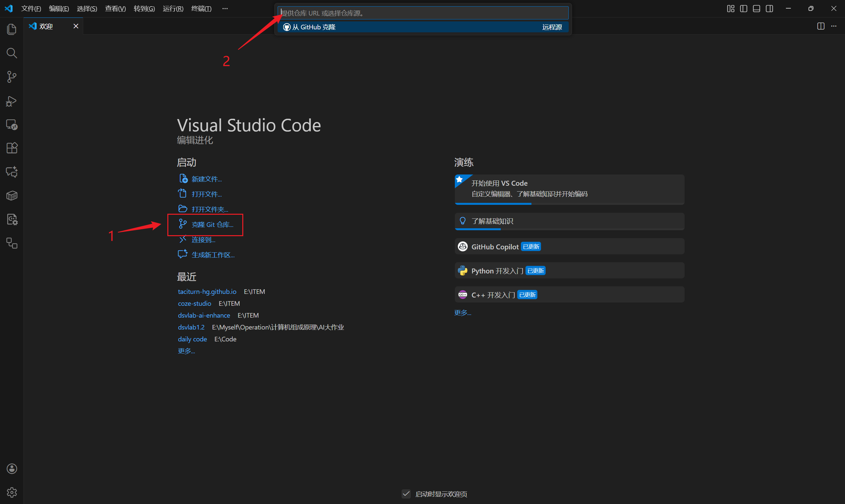This screenshot has width=845, height=504.
Task: Open the Manage gear icon
Action: click(12, 492)
